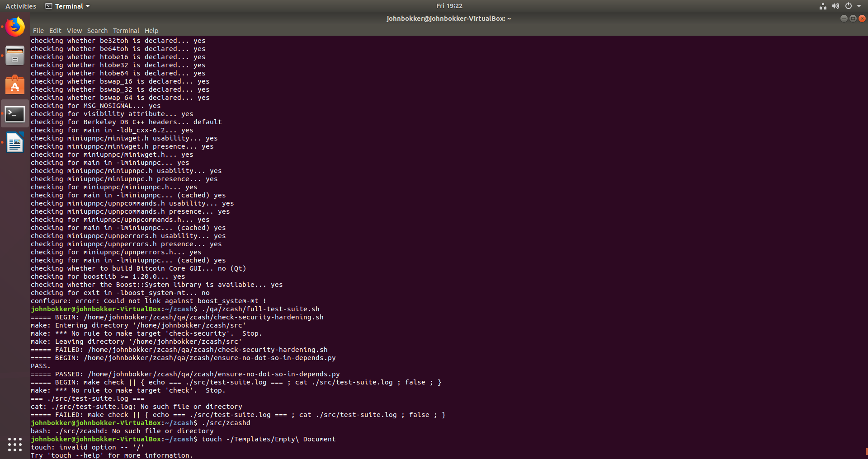The image size is (868, 459).
Task: Click 'make: Entering directory' line
Action: click(138, 325)
